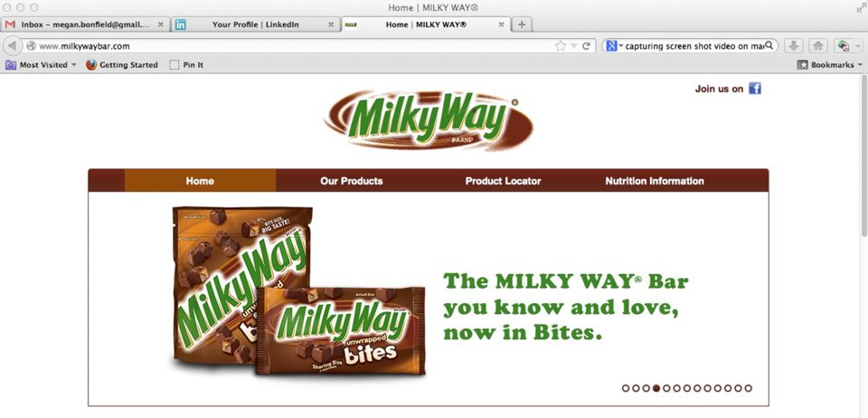
Task: Open the downloads arrow icon
Action: pos(793,46)
